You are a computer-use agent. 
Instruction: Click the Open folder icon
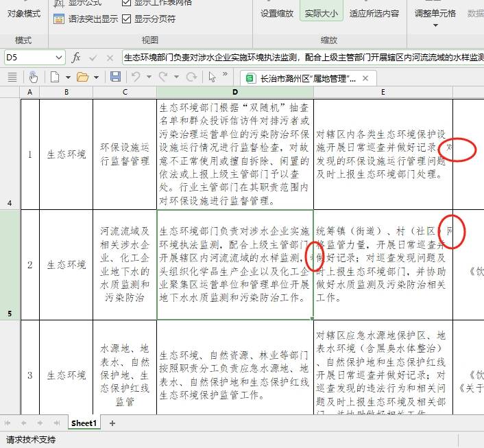(83, 77)
